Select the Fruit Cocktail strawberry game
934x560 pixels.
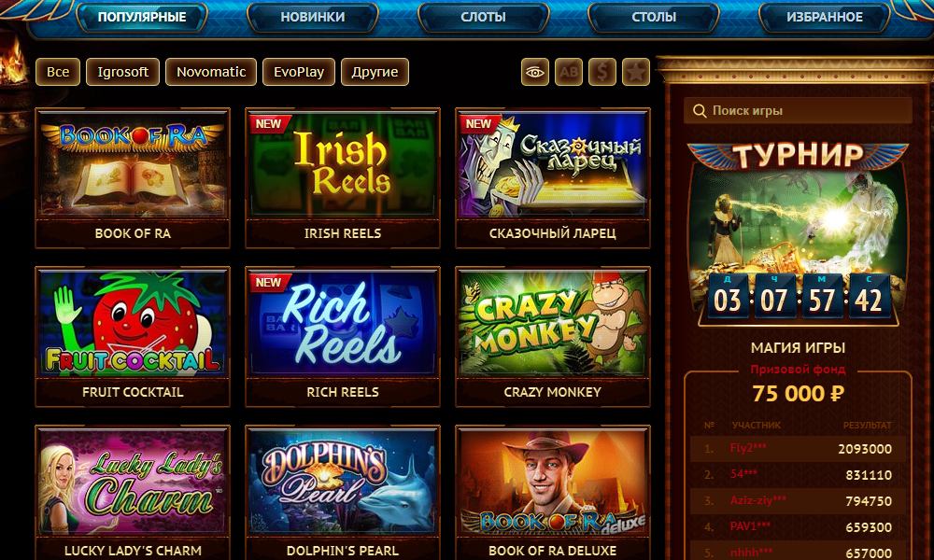click(x=133, y=323)
